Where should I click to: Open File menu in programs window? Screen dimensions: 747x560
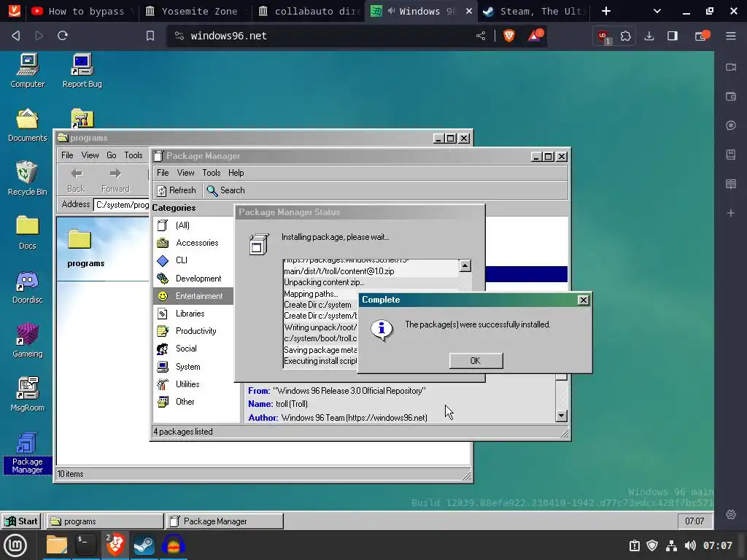coord(67,155)
